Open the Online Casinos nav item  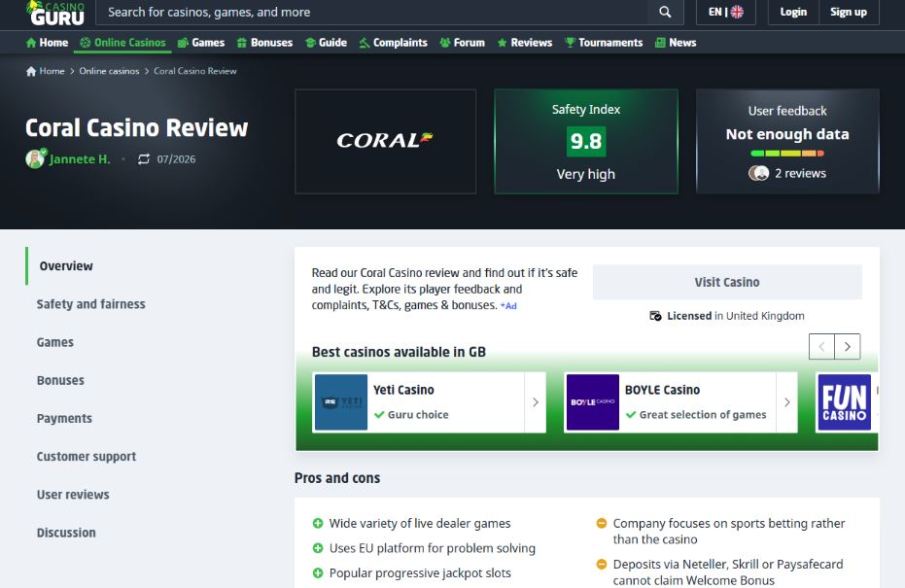(x=122, y=43)
